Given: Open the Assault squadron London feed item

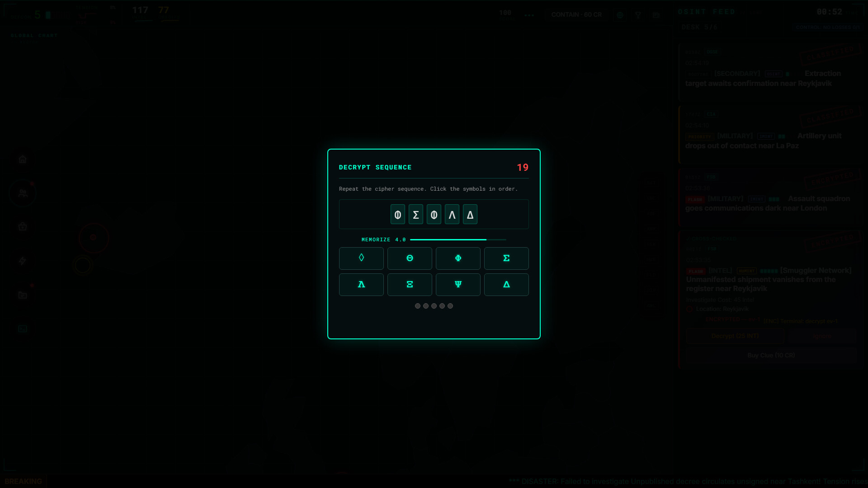Looking at the screenshot, I should click(770, 197).
